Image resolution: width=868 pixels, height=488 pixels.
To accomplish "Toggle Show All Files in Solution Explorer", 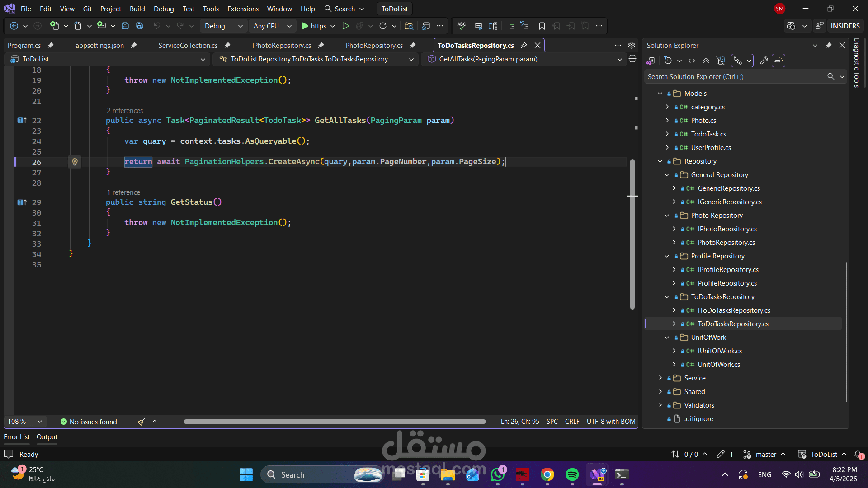I will (x=721, y=61).
